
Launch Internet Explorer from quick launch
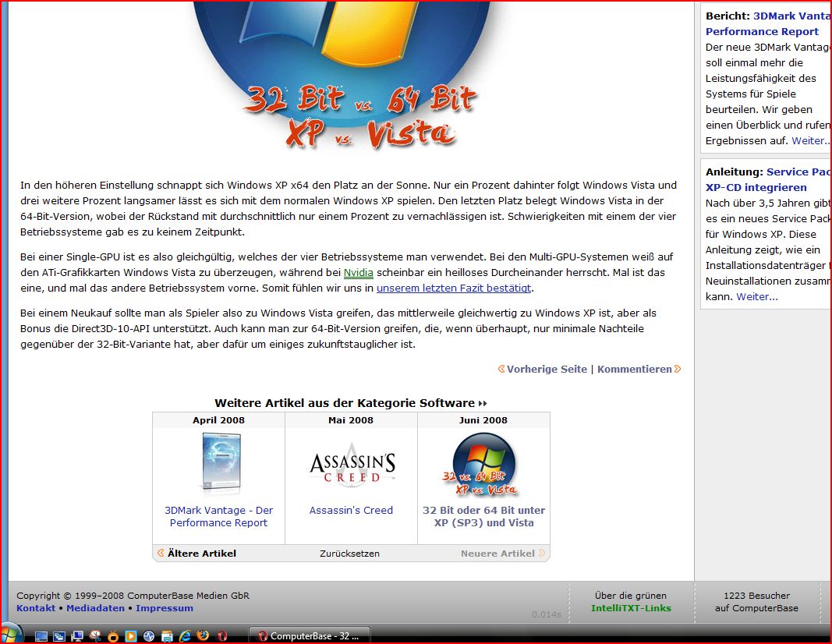tap(185, 635)
